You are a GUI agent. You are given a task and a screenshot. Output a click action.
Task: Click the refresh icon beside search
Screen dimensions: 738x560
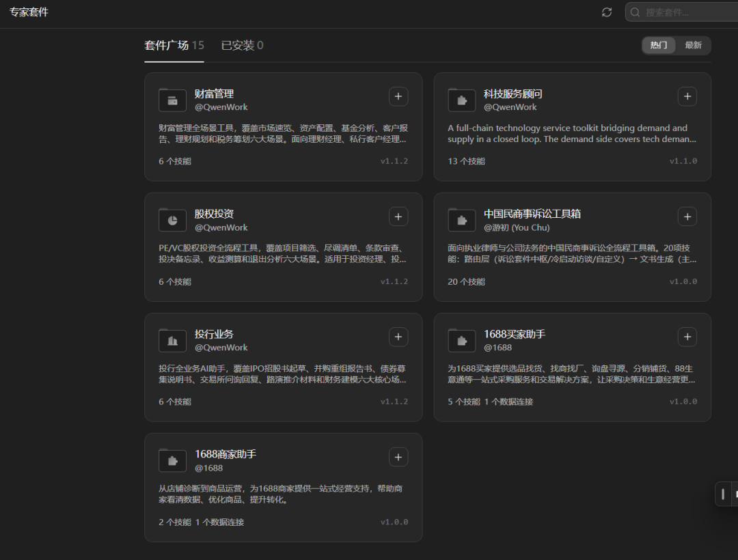click(607, 12)
